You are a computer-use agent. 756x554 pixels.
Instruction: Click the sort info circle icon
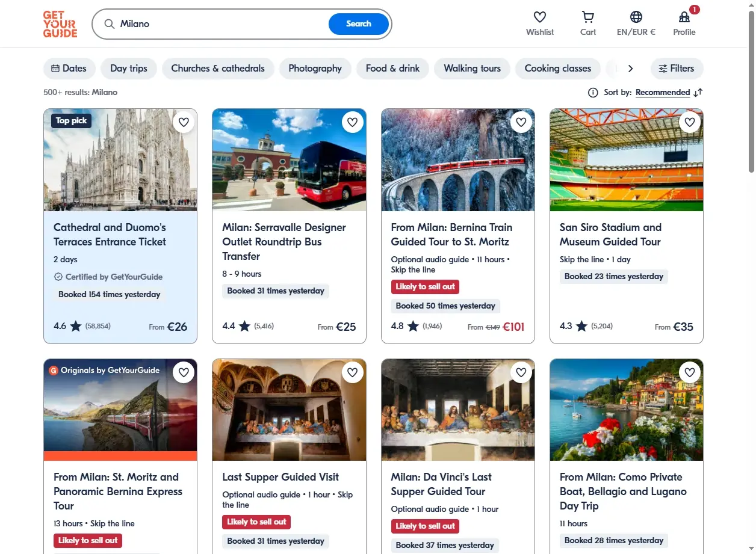coord(593,93)
